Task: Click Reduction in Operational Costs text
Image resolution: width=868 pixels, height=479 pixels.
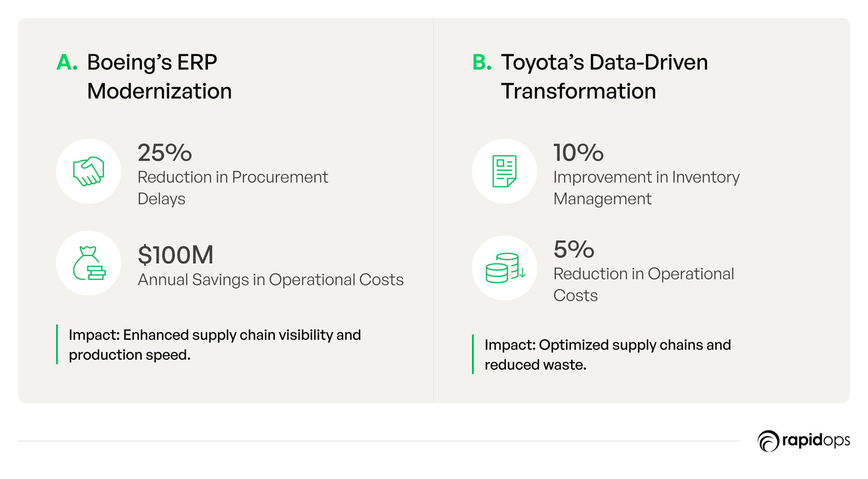Action: tap(644, 285)
